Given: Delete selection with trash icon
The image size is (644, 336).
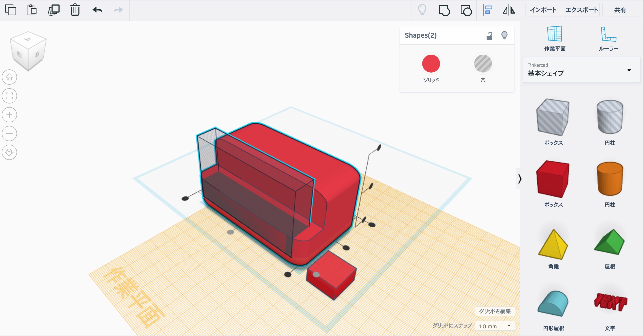Looking at the screenshot, I should 75,10.
